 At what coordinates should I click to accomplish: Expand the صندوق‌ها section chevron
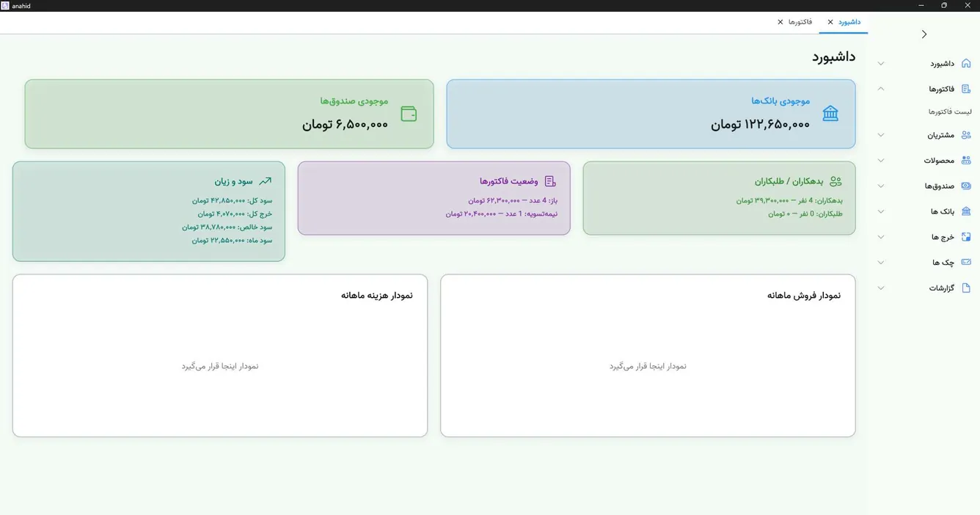tap(881, 186)
